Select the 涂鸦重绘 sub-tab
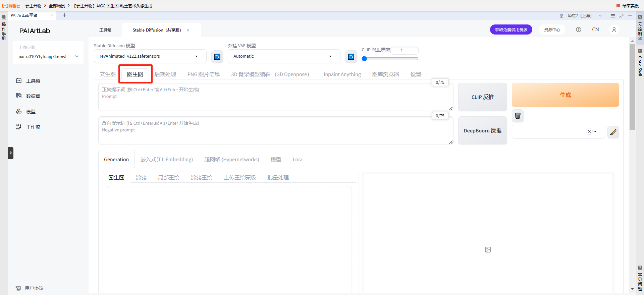Image resolution: width=644 pixels, height=295 pixels. pyautogui.click(x=202, y=178)
